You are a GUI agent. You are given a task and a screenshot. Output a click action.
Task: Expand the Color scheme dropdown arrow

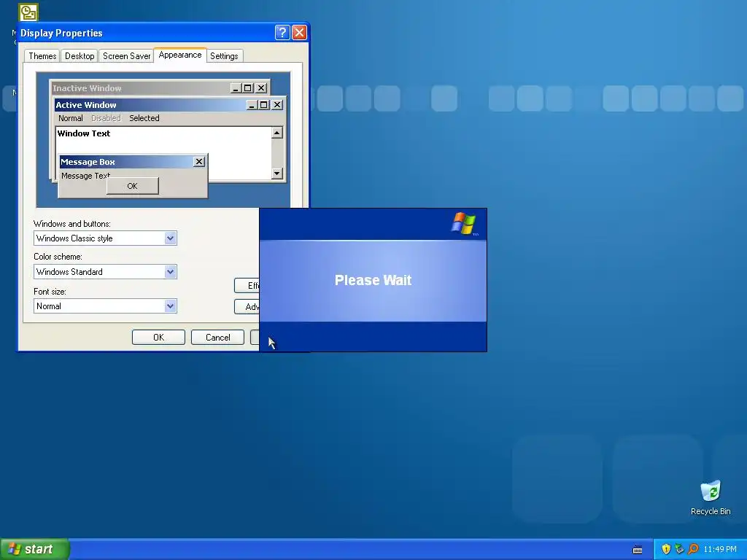point(170,272)
